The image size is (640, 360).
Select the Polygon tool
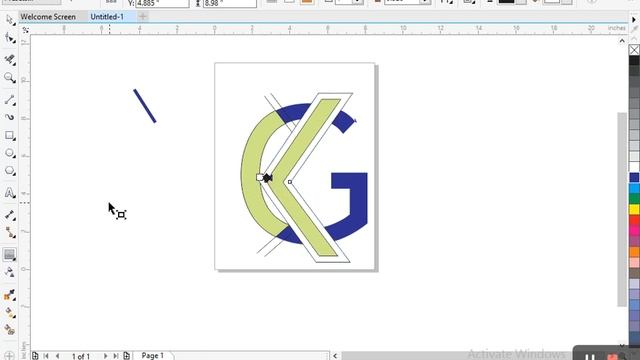9,171
